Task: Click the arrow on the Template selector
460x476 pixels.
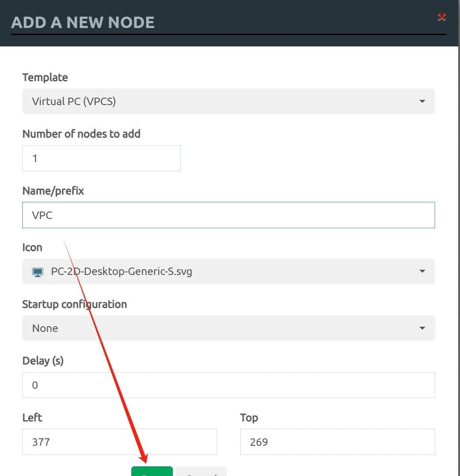Action: (422, 101)
